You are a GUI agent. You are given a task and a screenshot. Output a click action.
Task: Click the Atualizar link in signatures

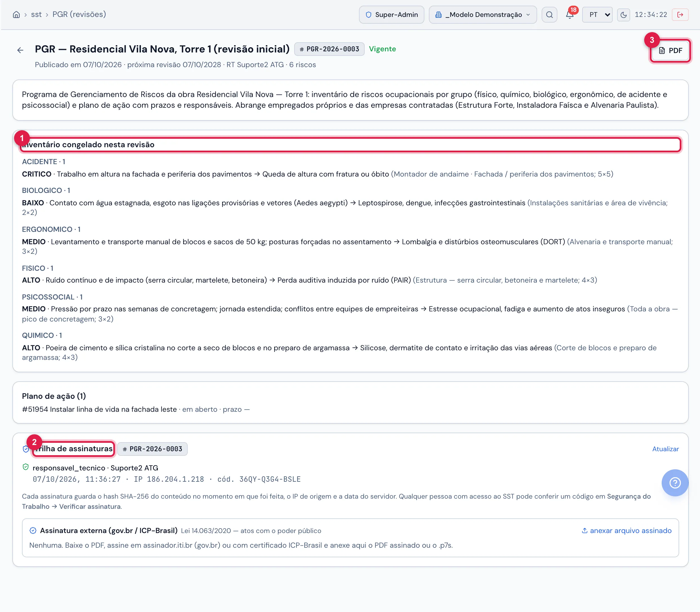(665, 449)
